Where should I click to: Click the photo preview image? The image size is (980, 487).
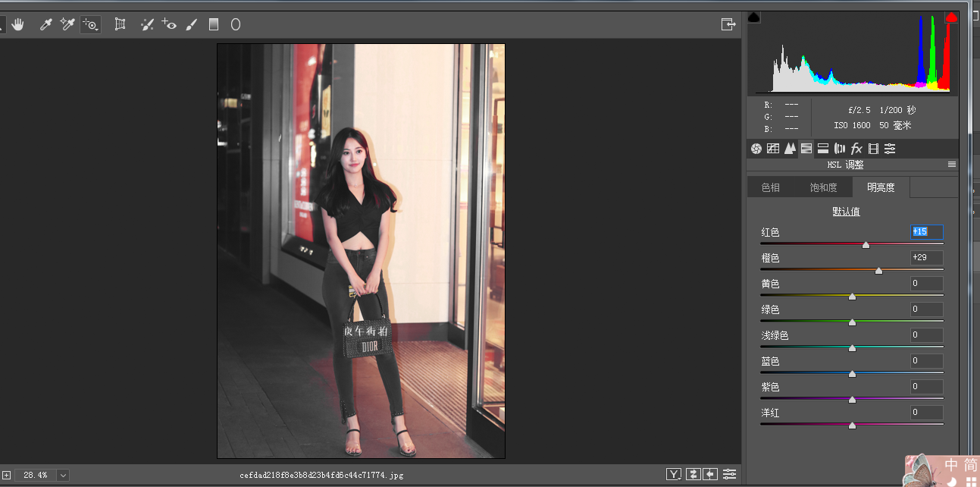(361, 251)
